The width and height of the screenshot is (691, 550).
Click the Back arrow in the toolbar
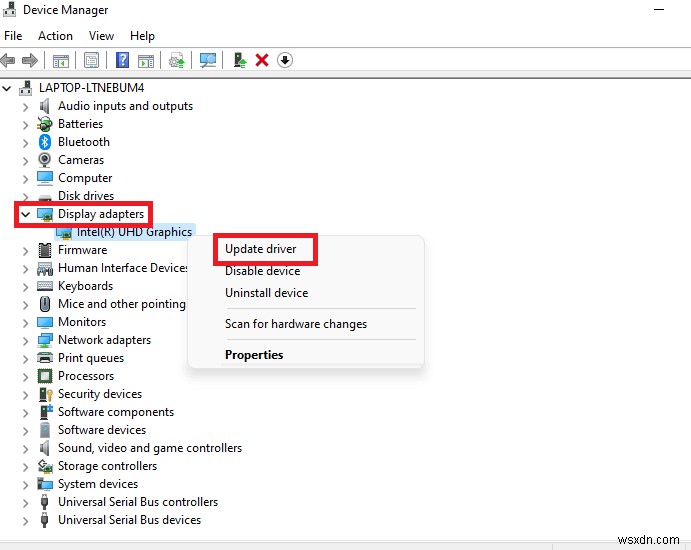click(10, 61)
